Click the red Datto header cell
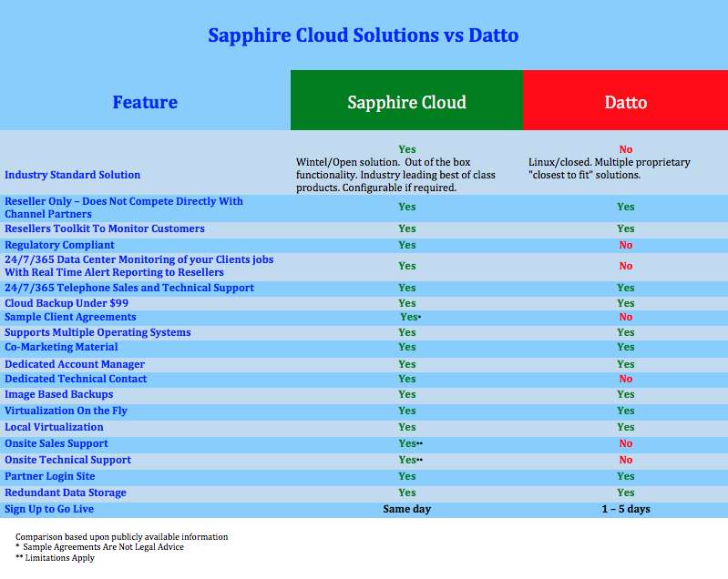The height and width of the screenshot is (579, 728). pos(625,100)
